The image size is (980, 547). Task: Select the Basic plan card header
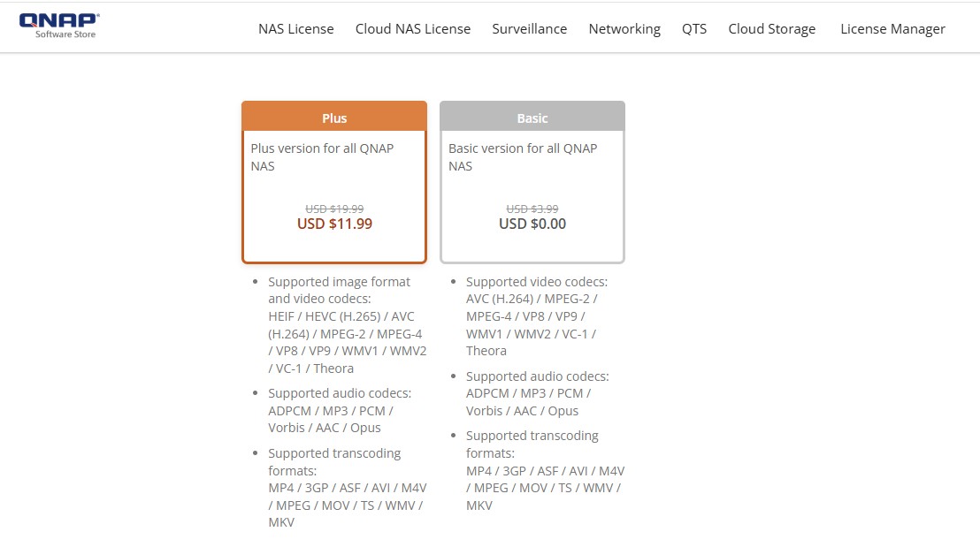(532, 117)
